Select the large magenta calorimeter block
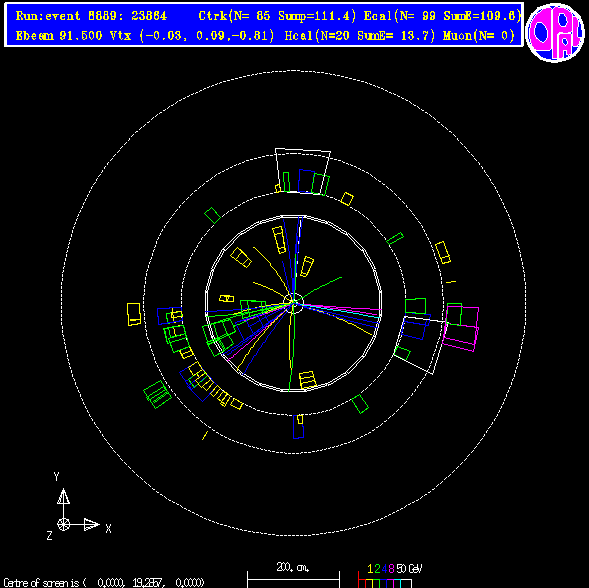 (461, 329)
